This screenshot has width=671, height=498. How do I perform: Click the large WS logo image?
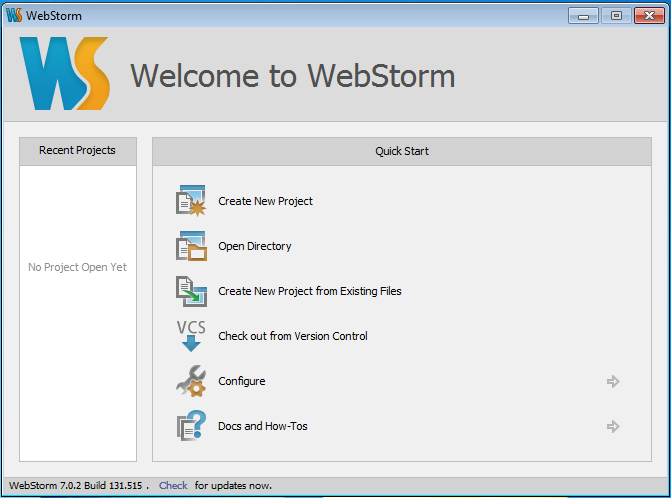64,73
